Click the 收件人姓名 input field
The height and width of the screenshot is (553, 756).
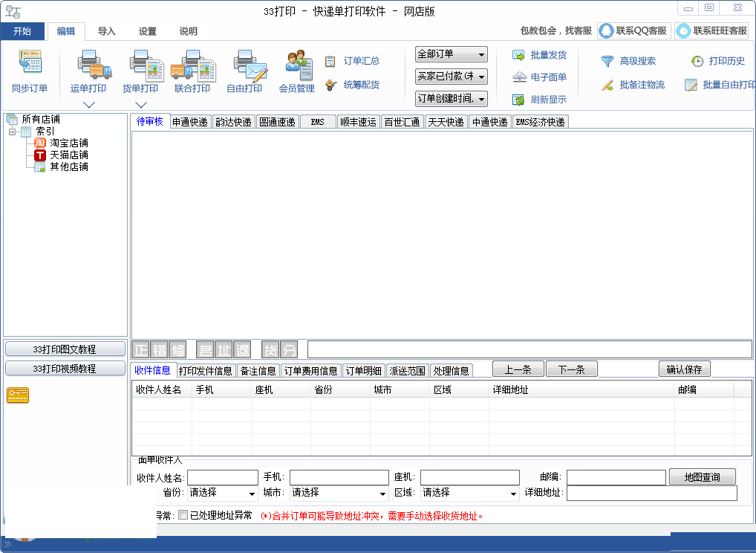point(223,477)
